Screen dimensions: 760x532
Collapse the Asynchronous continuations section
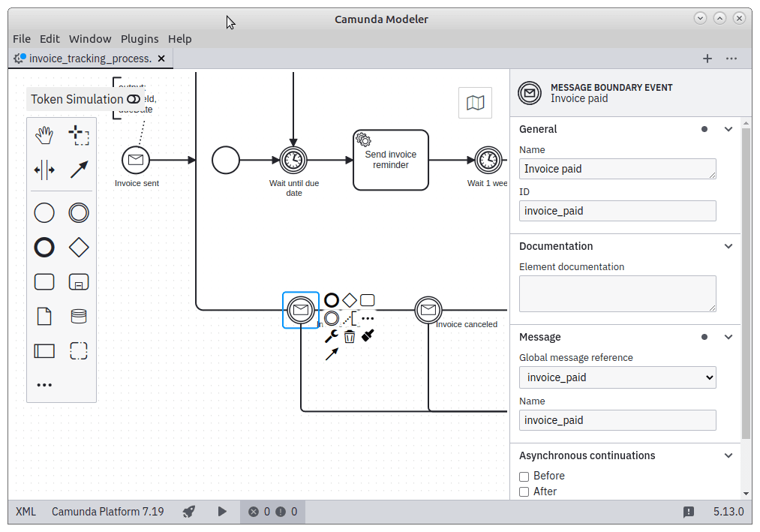[728, 455]
